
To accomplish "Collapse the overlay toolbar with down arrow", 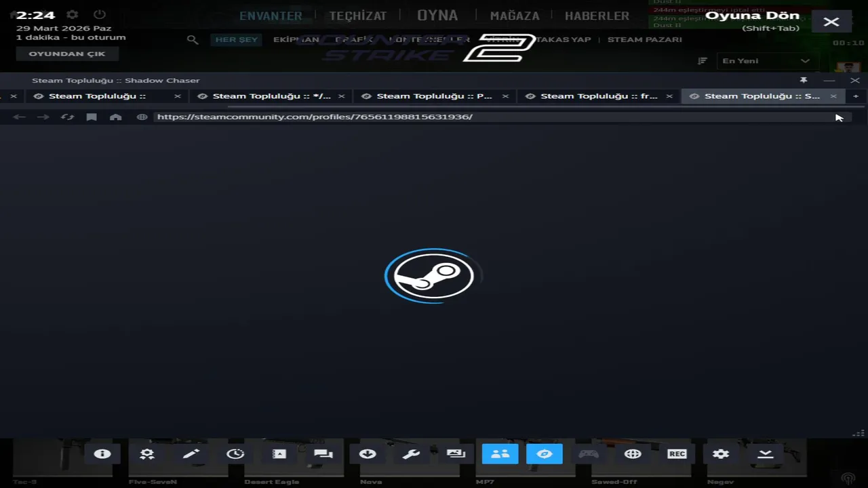I will pos(766,454).
